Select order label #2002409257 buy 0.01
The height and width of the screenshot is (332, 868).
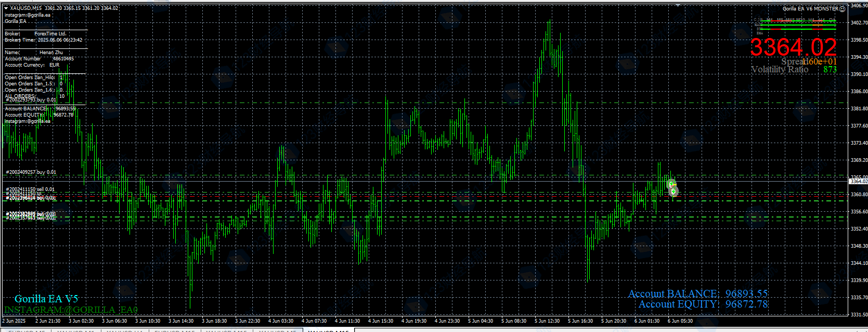point(31,172)
